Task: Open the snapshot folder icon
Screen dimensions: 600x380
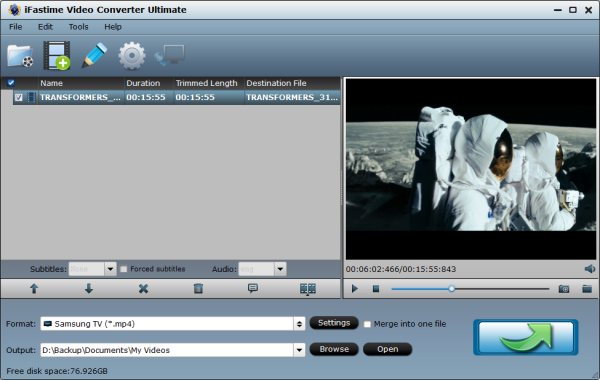Action: tap(587, 289)
